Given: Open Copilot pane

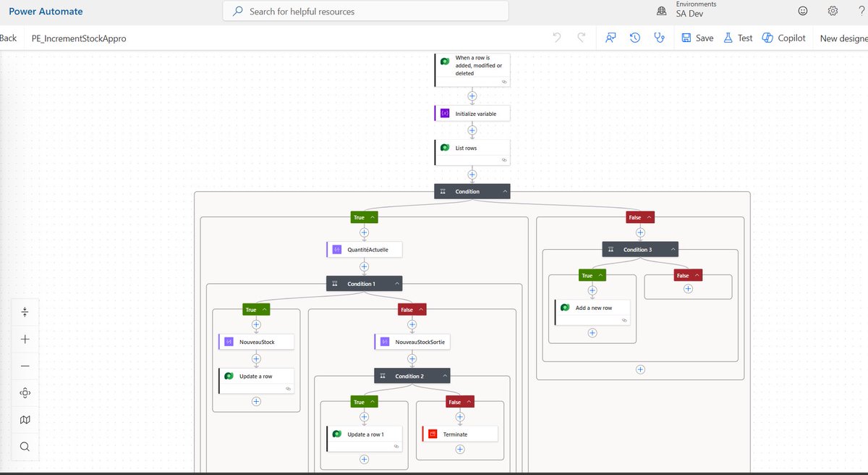Looking at the screenshot, I should coord(783,38).
